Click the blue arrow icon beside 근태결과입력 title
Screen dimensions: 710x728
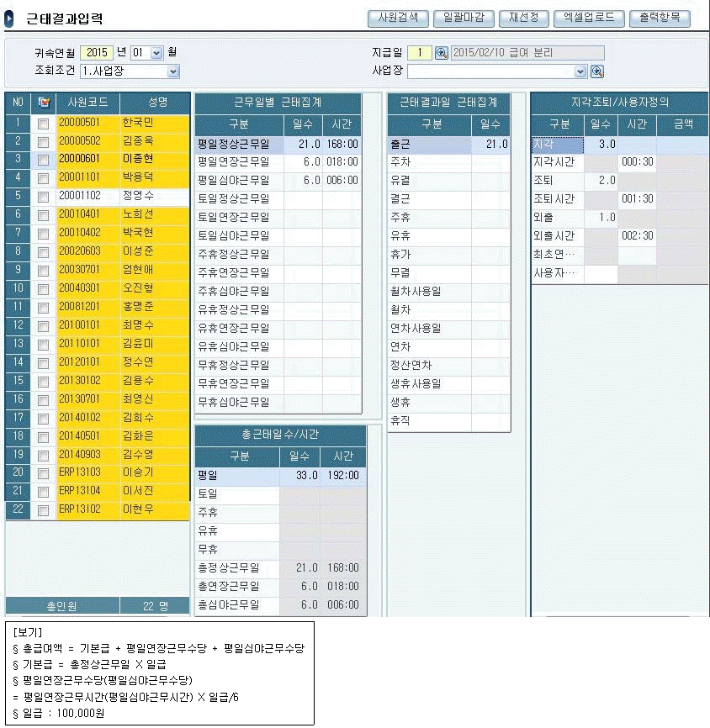click(9, 18)
